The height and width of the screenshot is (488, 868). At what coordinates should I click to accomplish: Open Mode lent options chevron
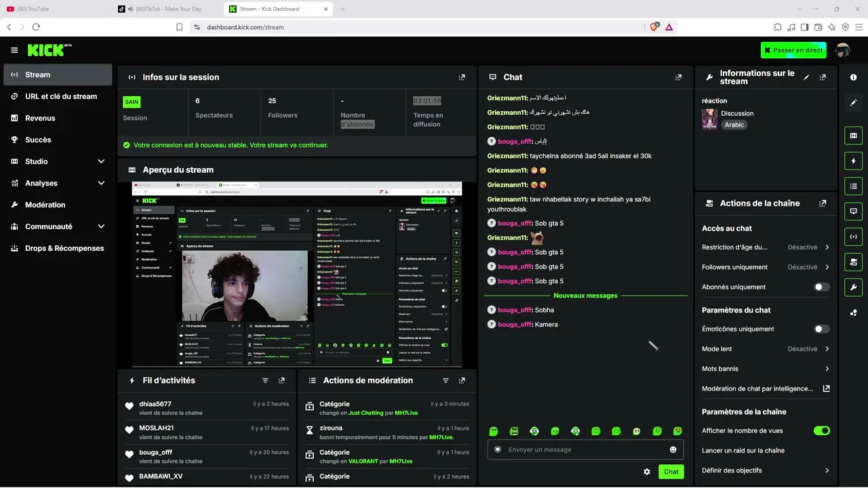click(x=827, y=349)
